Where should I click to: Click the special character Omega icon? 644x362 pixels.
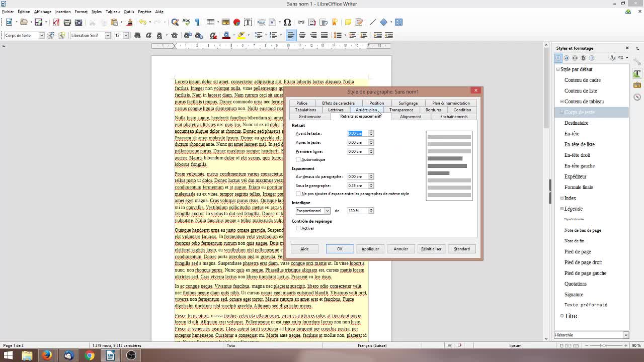[x=287, y=22]
